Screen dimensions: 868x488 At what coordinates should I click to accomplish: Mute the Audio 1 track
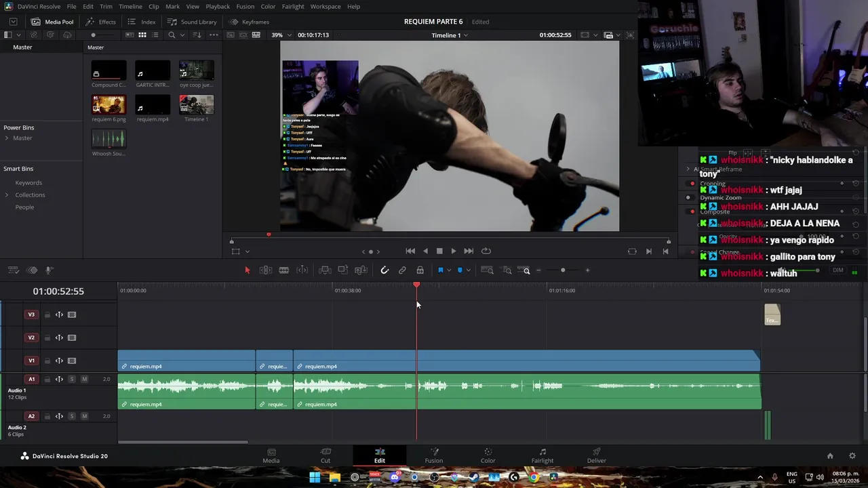(84, 379)
